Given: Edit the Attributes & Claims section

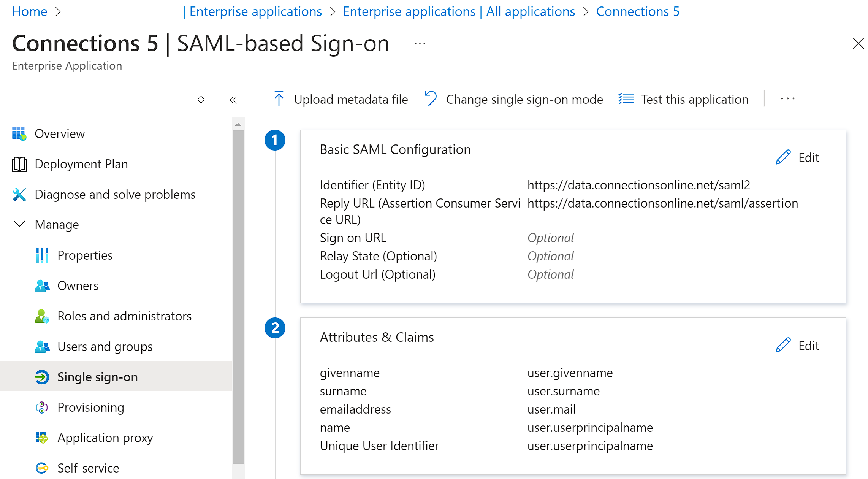Looking at the screenshot, I should pos(797,345).
